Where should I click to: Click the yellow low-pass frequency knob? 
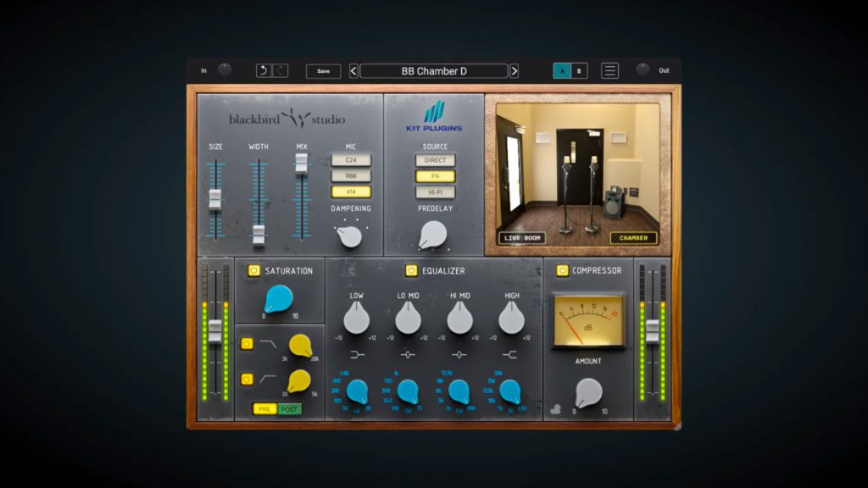301,346
